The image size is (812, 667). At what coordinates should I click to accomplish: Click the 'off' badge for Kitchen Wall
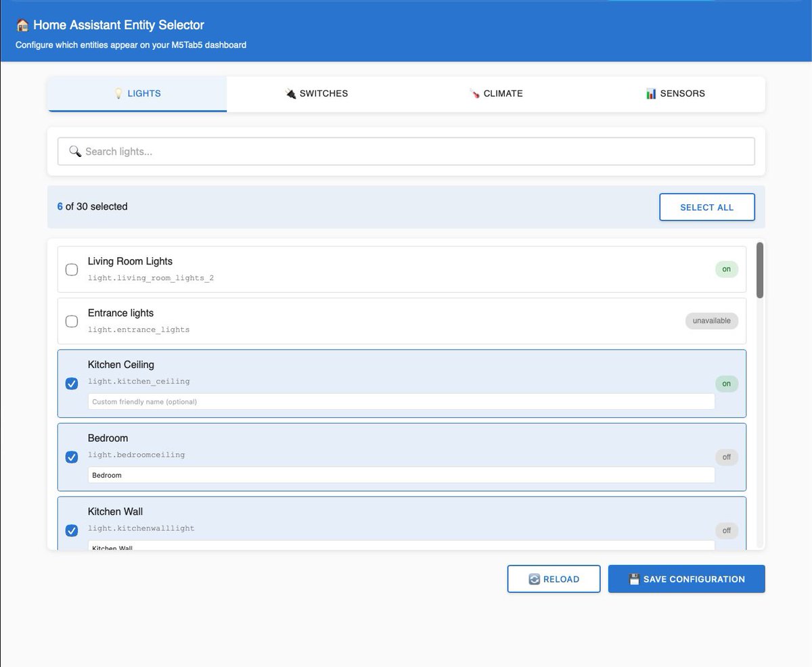(x=727, y=530)
